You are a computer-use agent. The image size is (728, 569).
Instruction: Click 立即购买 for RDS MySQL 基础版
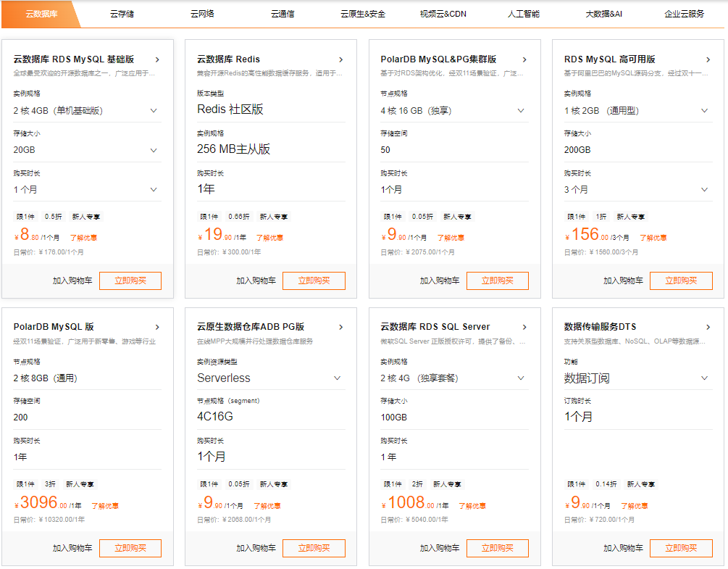point(130,281)
